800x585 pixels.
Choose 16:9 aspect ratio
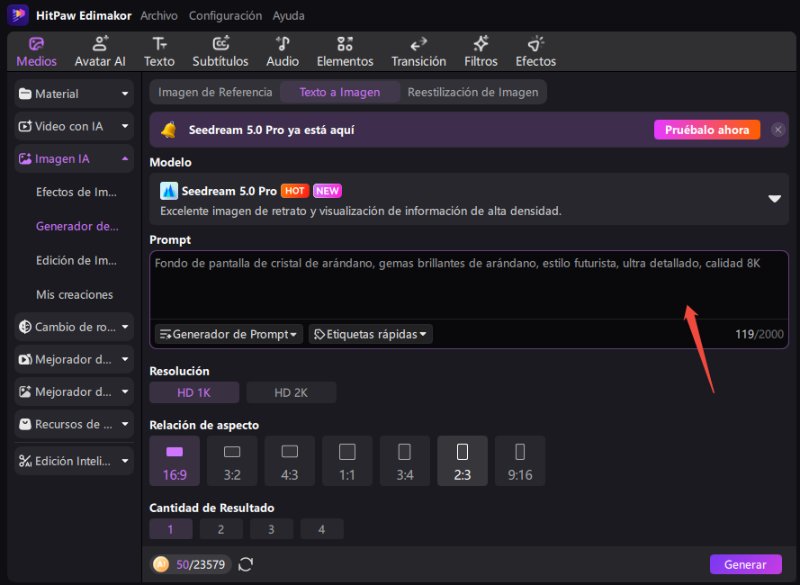(x=174, y=461)
